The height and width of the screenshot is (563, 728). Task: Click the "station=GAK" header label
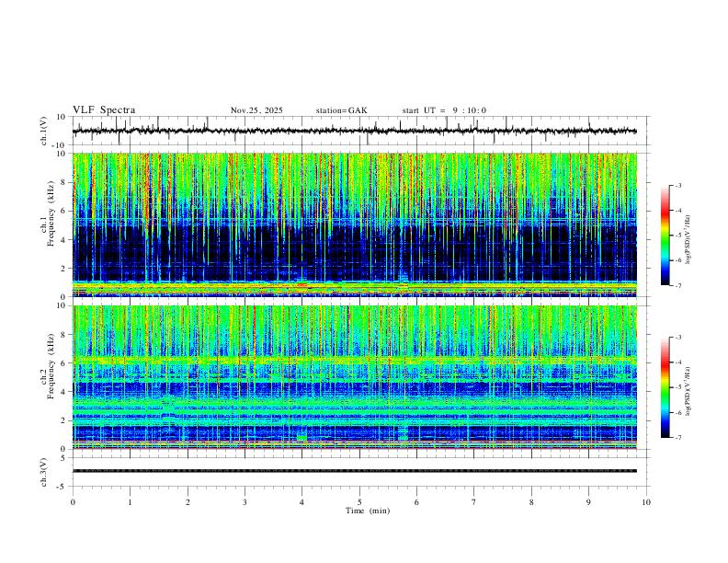point(341,110)
